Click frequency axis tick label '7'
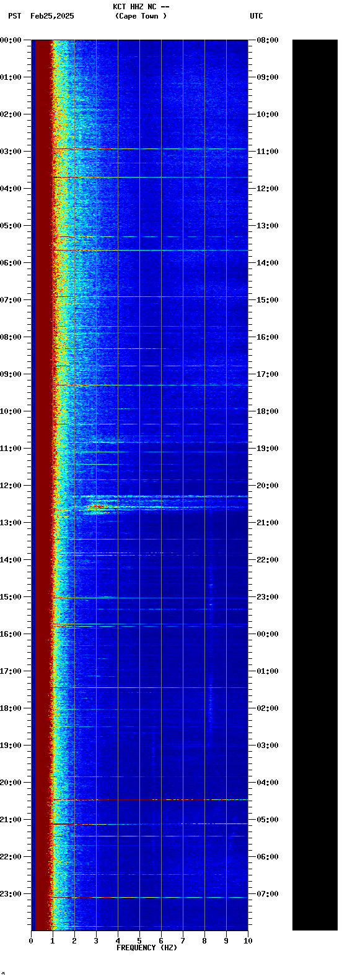This screenshot has width=342, height=980. pos(183,941)
